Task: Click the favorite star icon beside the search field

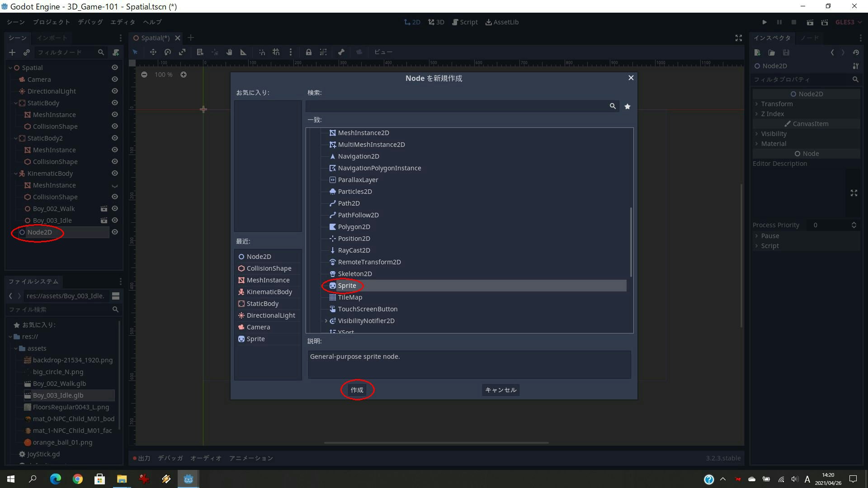Action: tap(627, 106)
